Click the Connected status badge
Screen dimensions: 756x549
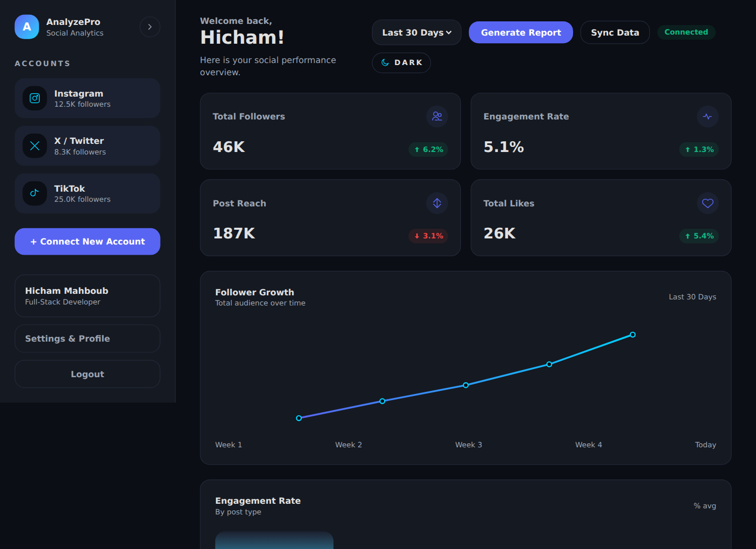686,32
